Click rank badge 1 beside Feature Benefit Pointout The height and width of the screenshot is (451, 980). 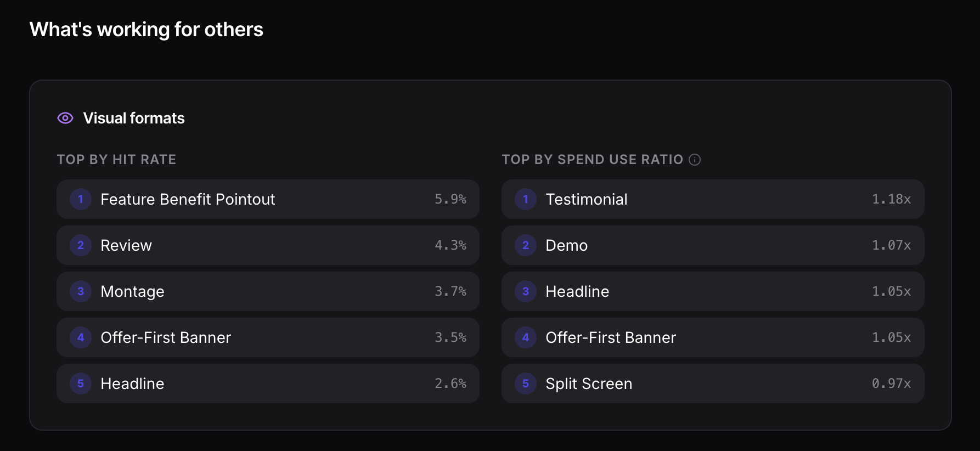[81, 199]
